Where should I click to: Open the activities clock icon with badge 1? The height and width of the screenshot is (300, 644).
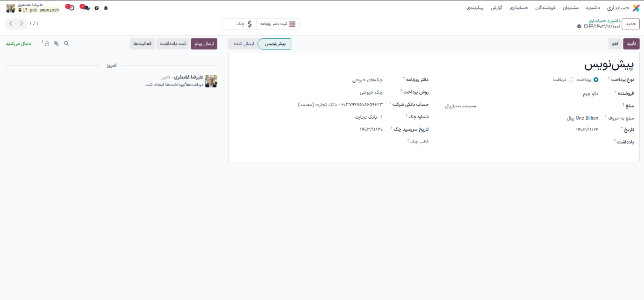click(x=71, y=8)
